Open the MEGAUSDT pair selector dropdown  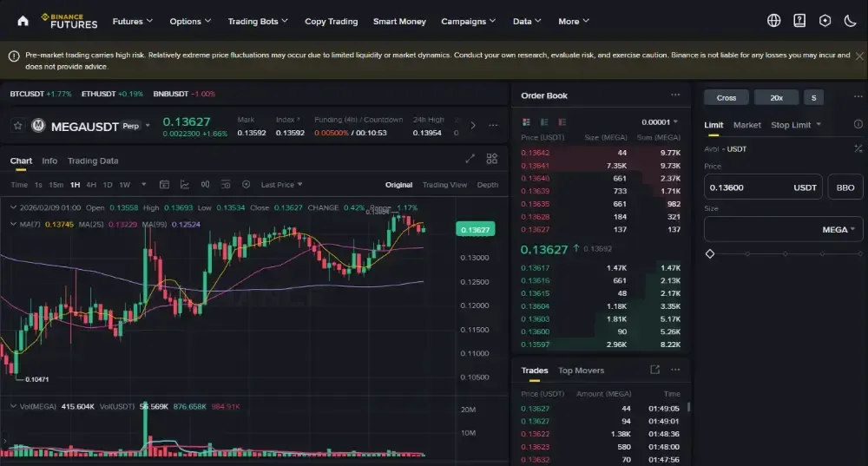click(x=148, y=126)
